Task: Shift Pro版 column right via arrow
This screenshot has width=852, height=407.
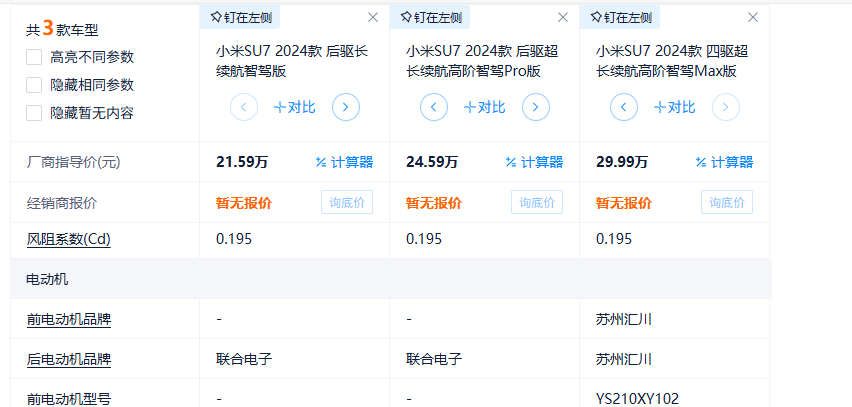Action: pyautogui.click(x=536, y=107)
